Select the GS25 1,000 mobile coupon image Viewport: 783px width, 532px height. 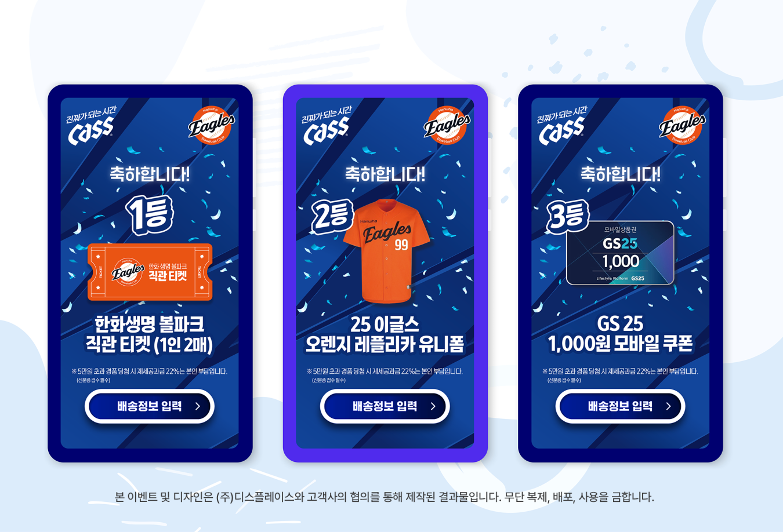(x=621, y=253)
